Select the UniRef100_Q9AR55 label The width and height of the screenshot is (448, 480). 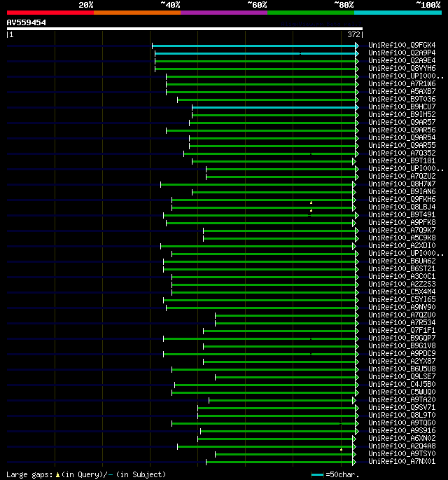click(x=402, y=146)
